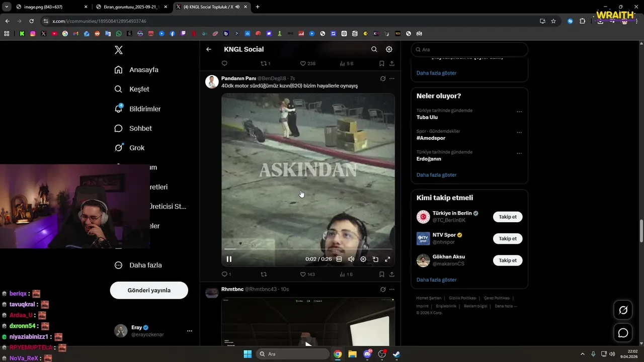
Task: Follow Türkiye in Berlin account
Action: [x=508, y=217]
